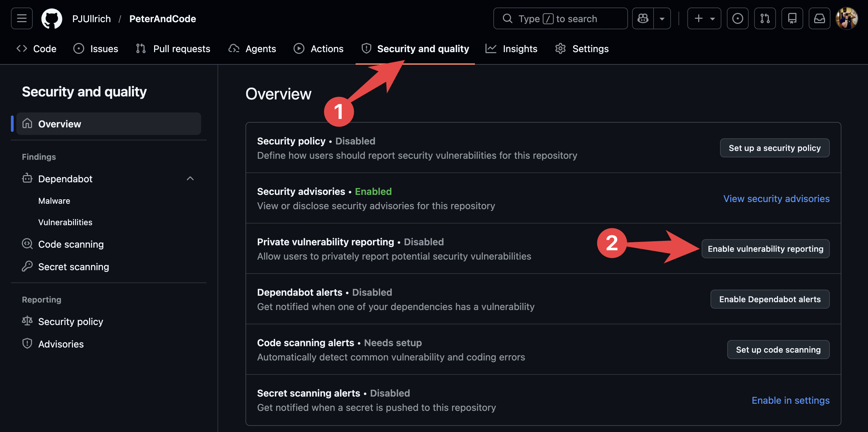The height and width of the screenshot is (432, 868).
Task: Click Enable Dependabot alerts button
Action: point(770,299)
